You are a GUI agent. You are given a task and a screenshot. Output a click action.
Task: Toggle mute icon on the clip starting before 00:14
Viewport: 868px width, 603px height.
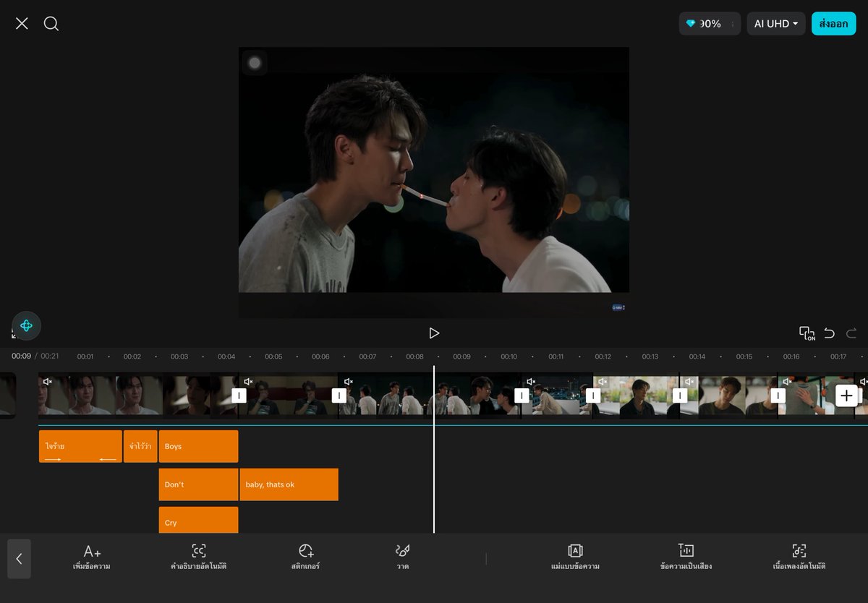point(689,381)
